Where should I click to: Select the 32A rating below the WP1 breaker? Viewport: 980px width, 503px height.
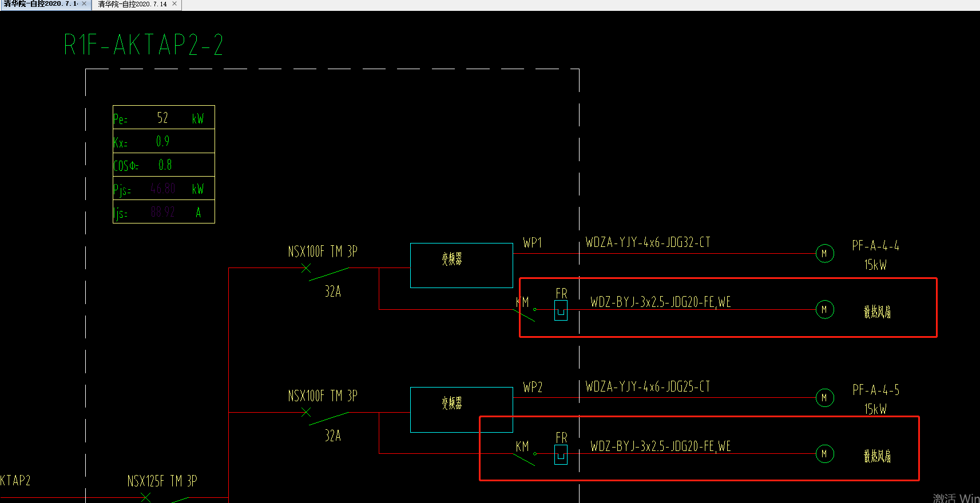[x=333, y=292]
